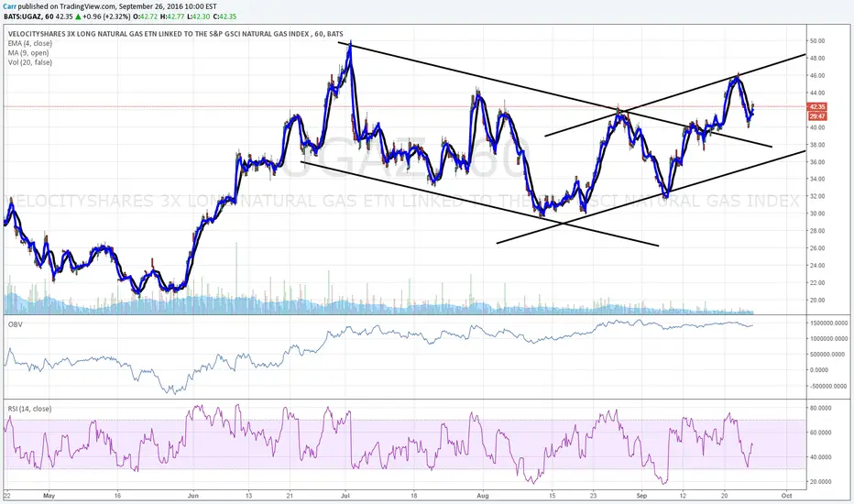Click the 29:47 countdown tag on price axis
Screen dimensions: 854x504
(x=817, y=116)
